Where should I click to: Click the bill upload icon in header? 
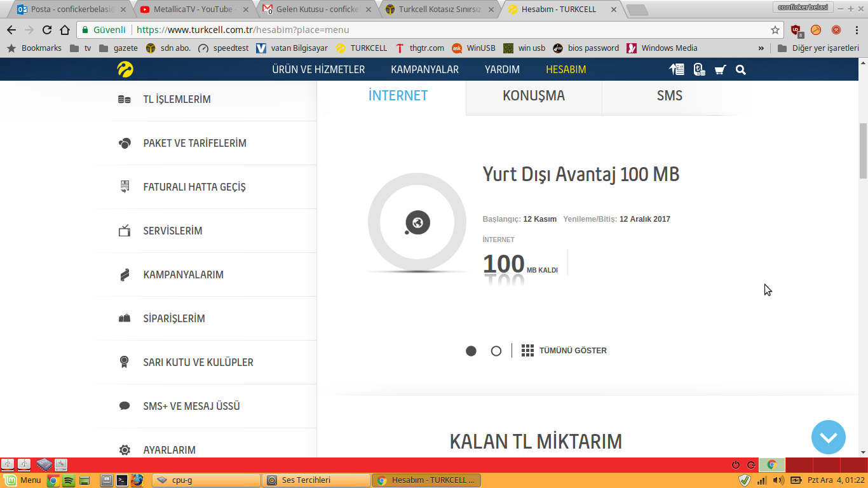click(x=677, y=69)
